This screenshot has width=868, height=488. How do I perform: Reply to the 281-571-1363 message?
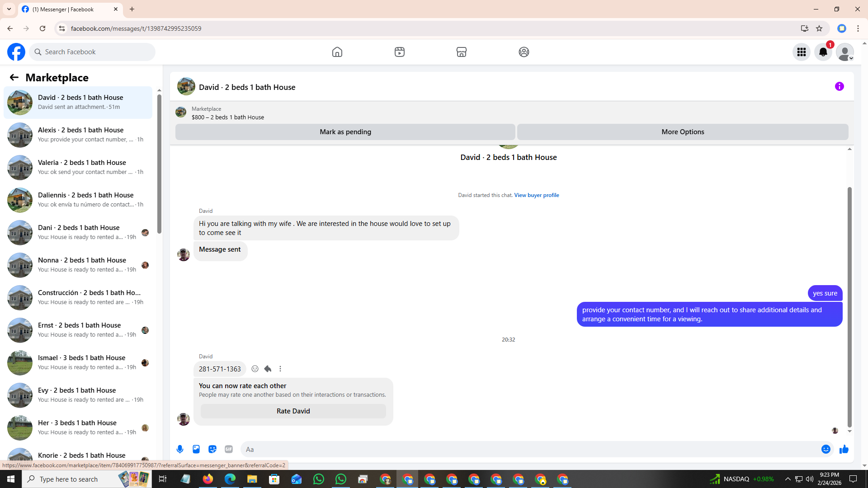[x=268, y=369]
